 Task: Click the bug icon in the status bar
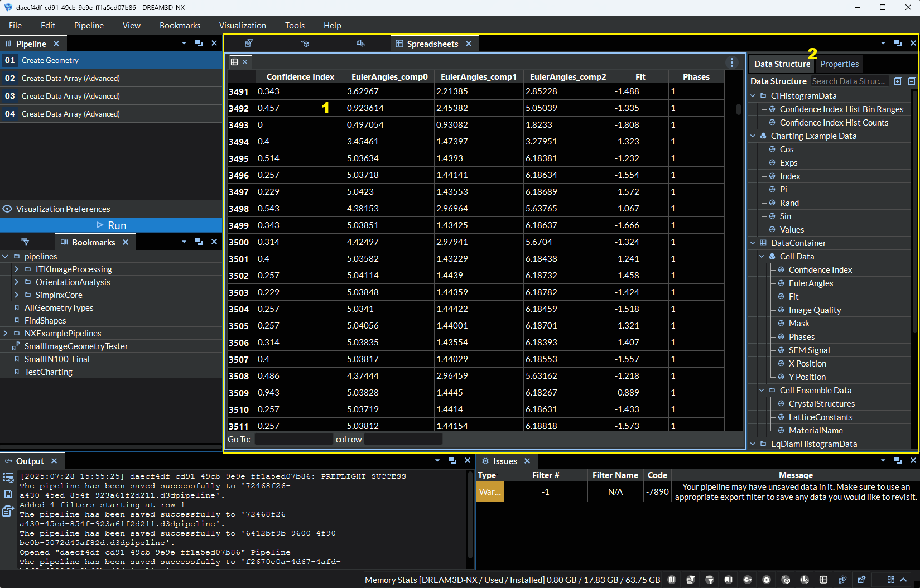click(x=767, y=580)
